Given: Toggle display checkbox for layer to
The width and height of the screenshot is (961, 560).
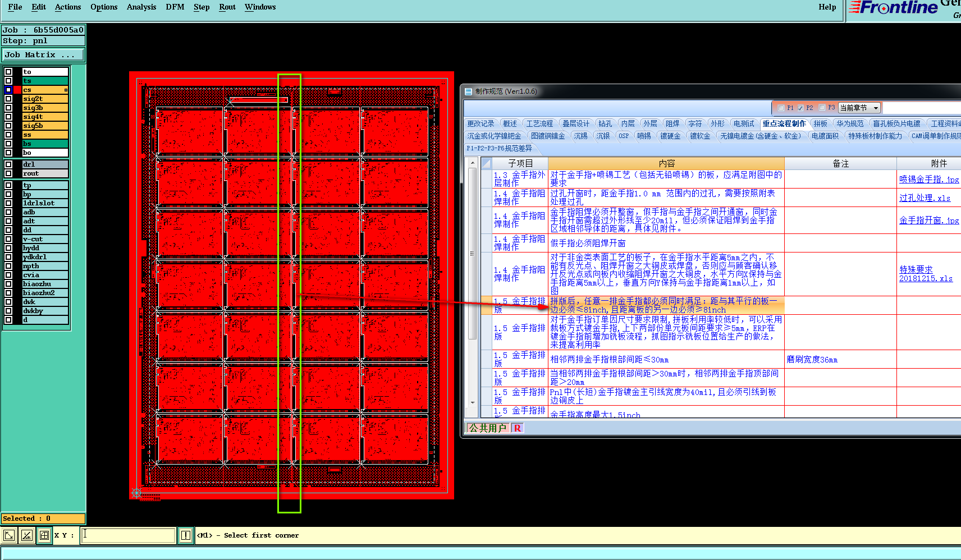Looking at the screenshot, I should (x=8, y=72).
